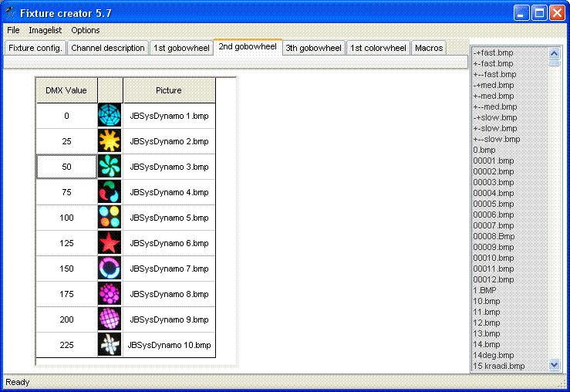
Task: Open the File menu
Action: pos(13,30)
